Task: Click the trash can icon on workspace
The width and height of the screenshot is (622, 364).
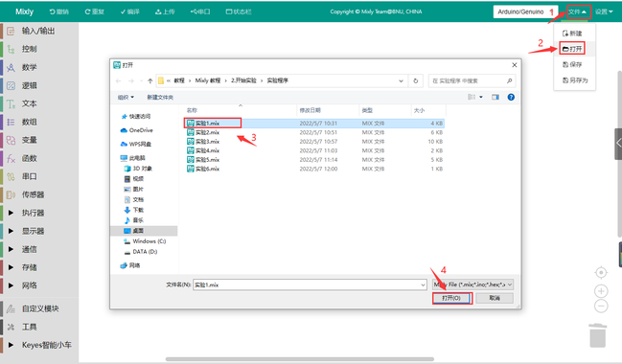Action: 597,335
